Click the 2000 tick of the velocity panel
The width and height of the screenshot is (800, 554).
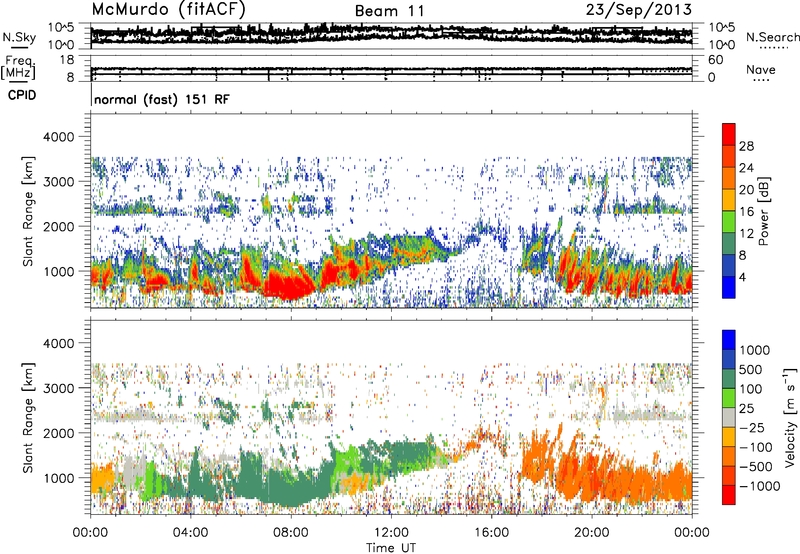tap(58, 433)
